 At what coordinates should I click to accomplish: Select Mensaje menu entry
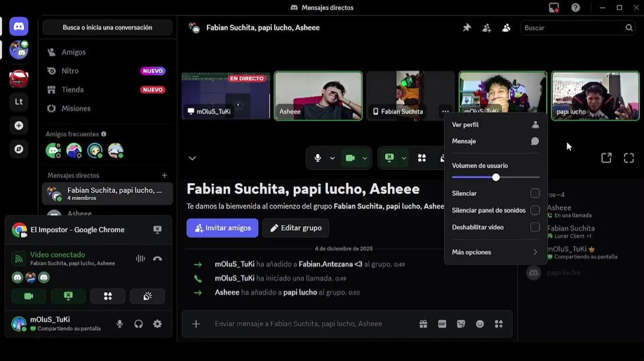tap(496, 141)
